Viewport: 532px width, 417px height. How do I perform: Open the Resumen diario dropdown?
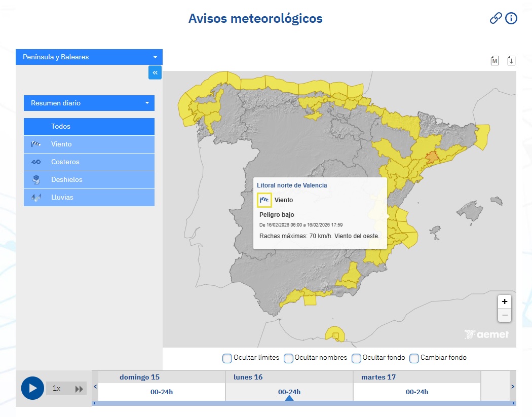[89, 103]
